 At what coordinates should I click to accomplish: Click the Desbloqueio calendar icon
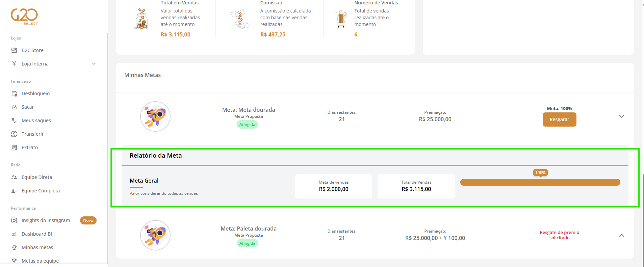[14, 94]
